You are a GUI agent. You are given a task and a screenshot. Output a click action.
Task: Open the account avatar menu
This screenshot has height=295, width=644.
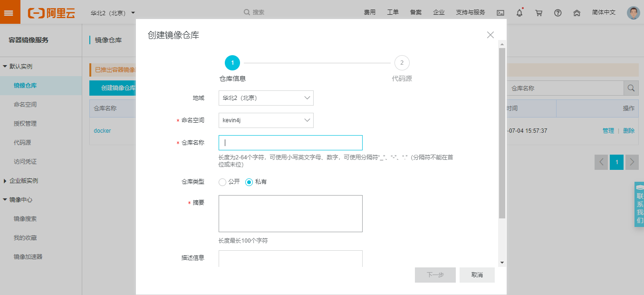click(634, 12)
